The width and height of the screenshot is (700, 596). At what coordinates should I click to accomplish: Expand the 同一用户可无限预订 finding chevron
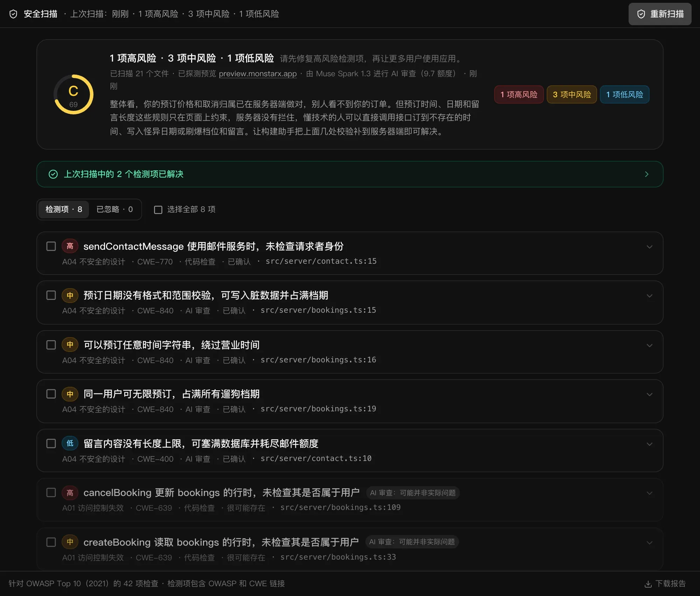point(650,395)
